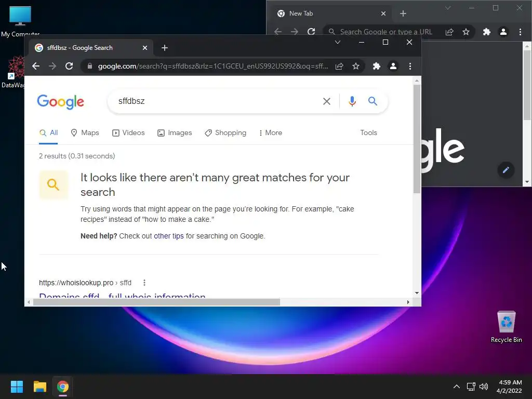Select the All results tab
Viewport: 532px width, 399px height.
(48, 132)
